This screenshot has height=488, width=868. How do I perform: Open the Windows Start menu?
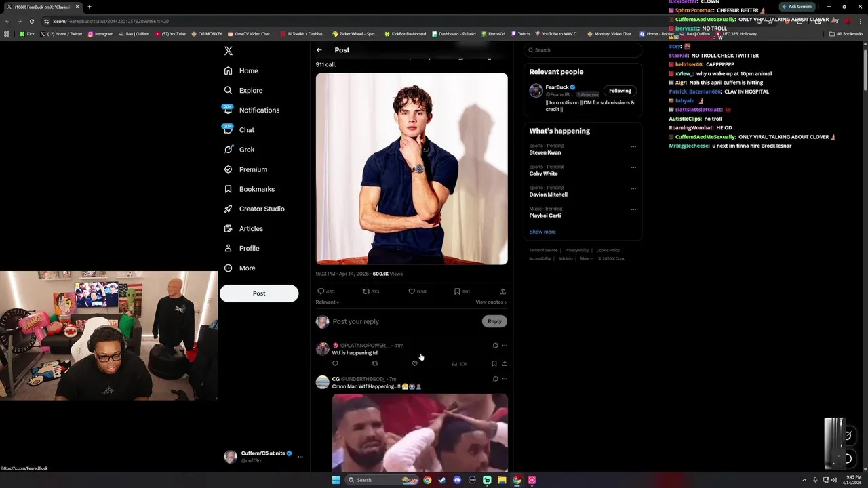click(336, 480)
